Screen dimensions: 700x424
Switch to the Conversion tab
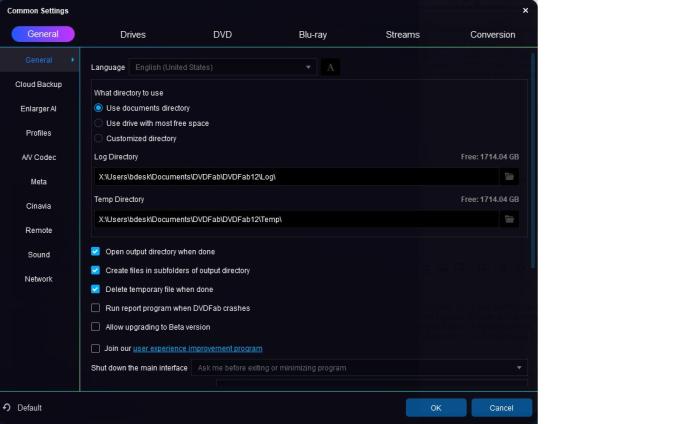point(492,34)
